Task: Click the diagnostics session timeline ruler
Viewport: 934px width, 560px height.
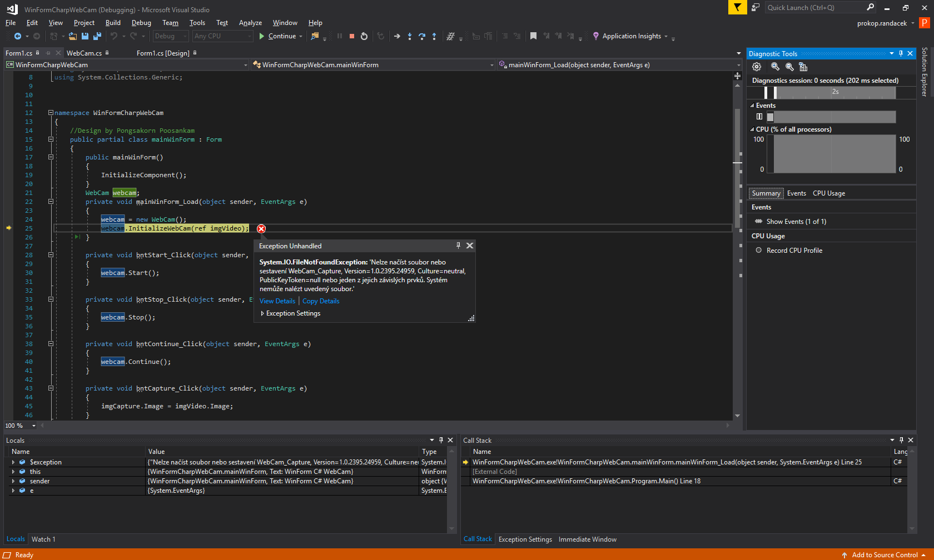Action: click(830, 92)
